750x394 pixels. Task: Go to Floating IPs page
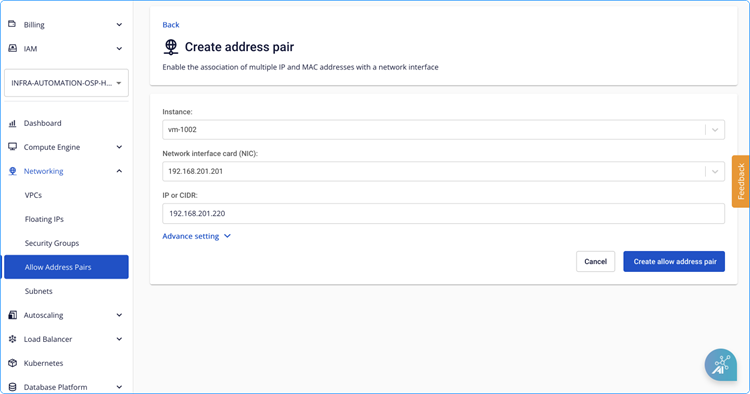[x=44, y=219]
